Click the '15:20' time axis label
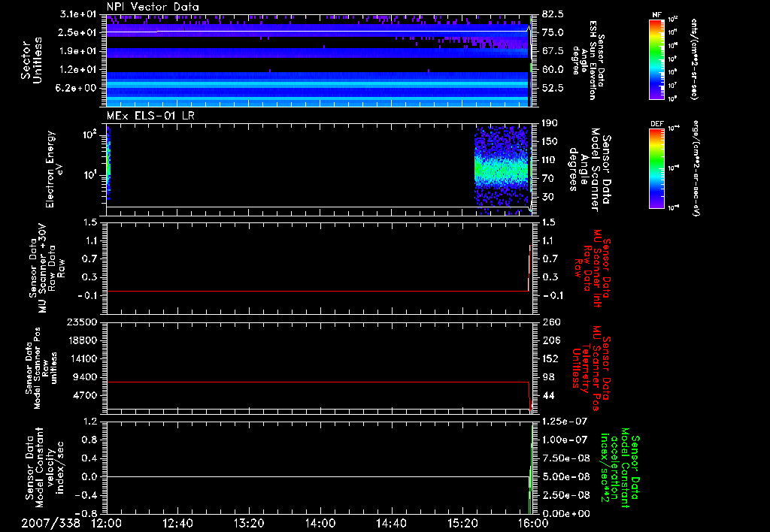770x532 pixels. pyautogui.click(x=462, y=524)
